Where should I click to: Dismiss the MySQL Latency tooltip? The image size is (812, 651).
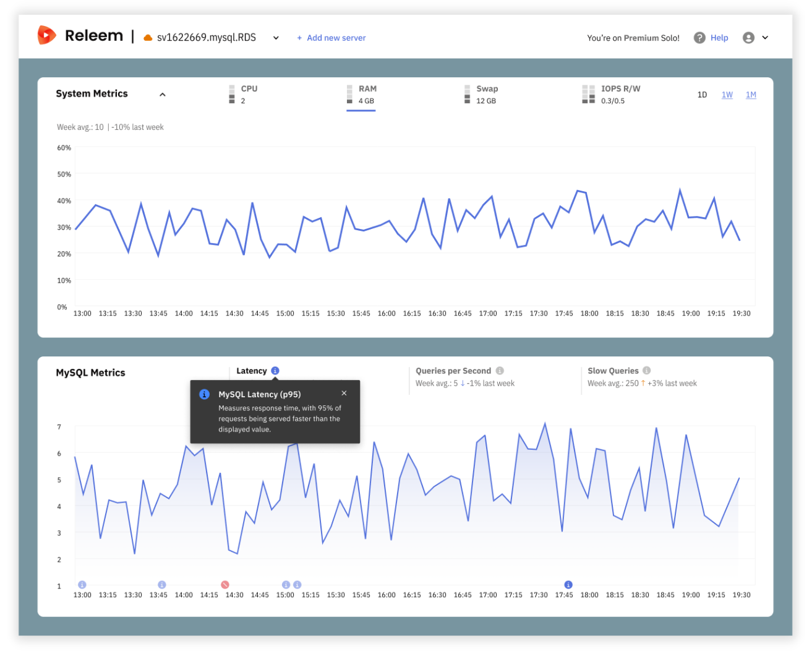tap(344, 393)
